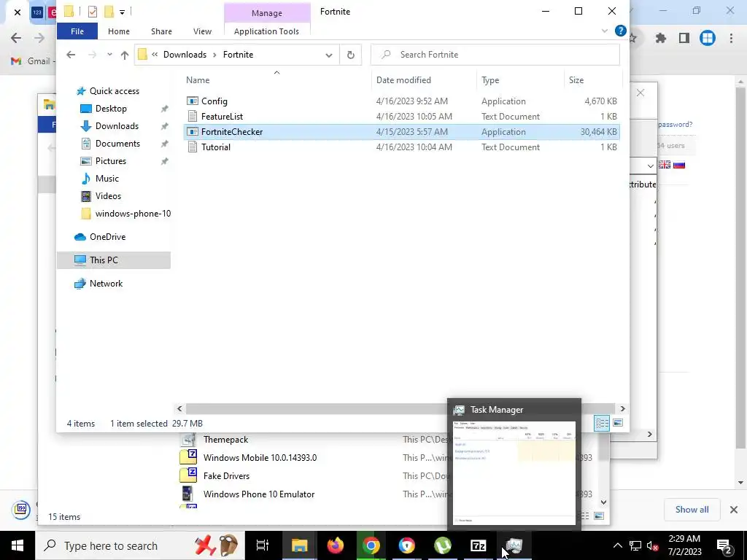
Task: Open Videos in navigation pane
Action: pos(108,196)
